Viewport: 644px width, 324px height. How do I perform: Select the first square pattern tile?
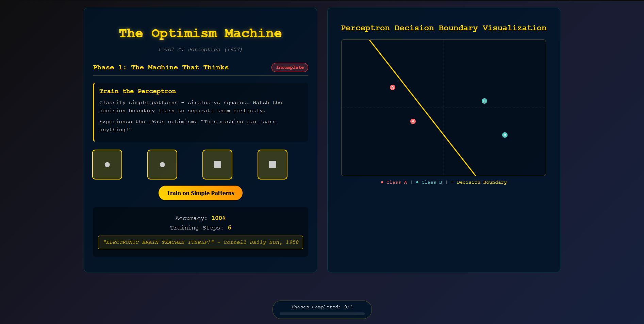(217, 165)
